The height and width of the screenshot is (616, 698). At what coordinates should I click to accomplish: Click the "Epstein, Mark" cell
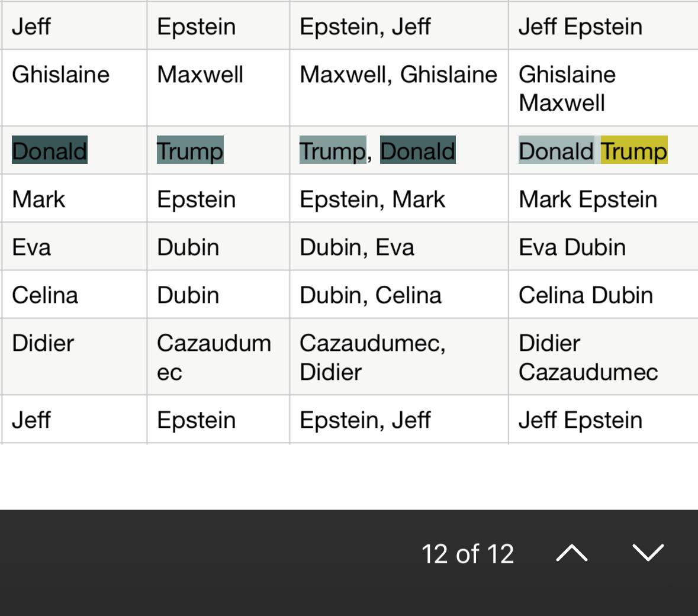click(x=372, y=199)
